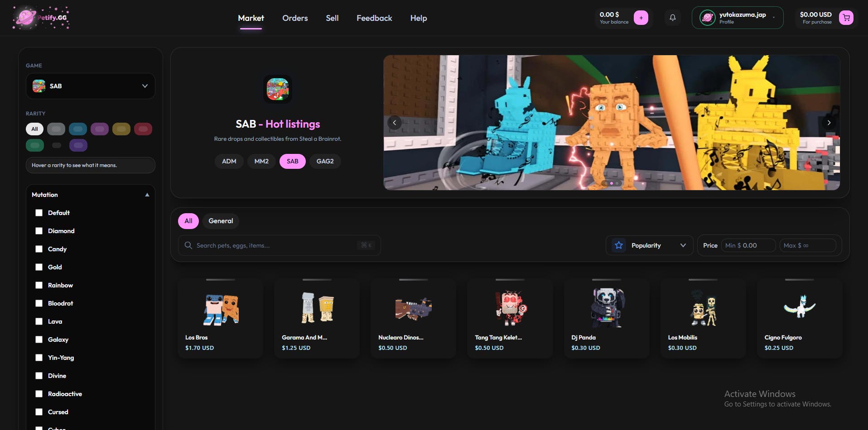The width and height of the screenshot is (868, 430).
Task: Check the Radioactive mutation box
Action: tap(39, 394)
